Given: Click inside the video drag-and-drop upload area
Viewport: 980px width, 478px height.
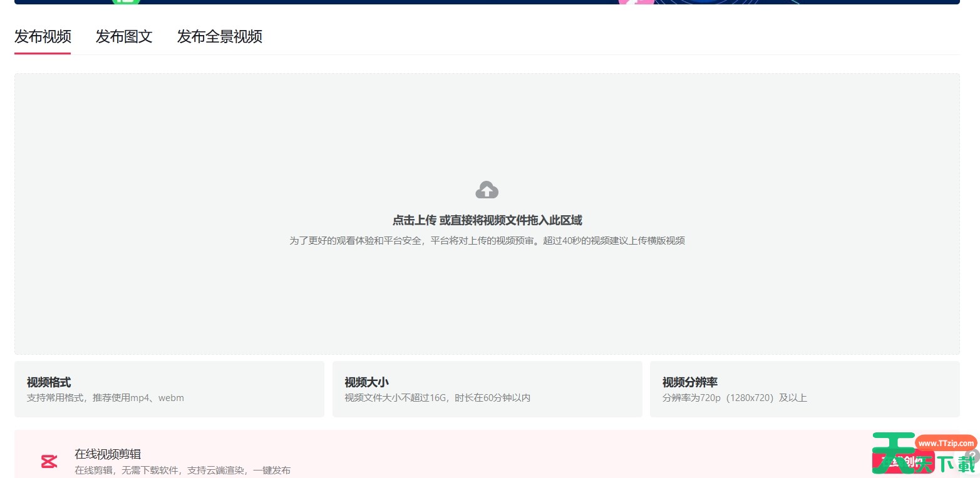Looking at the screenshot, I should (487, 213).
